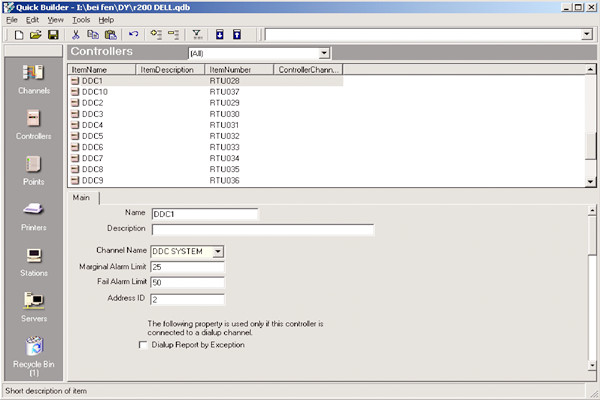The height and width of the screenshot is (400, 600).
Task: Click the Open folder toolbar icon
Action: click(37, 35)
